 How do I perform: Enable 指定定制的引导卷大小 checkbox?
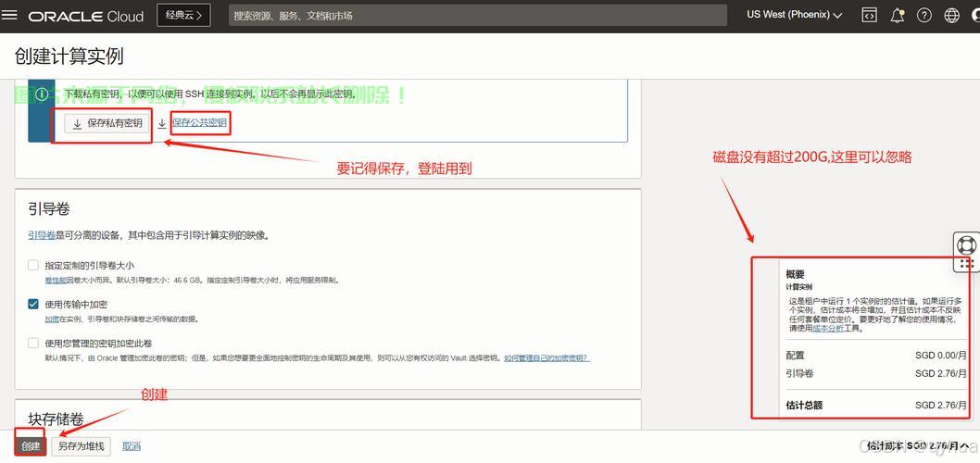(x=33, y=265)
